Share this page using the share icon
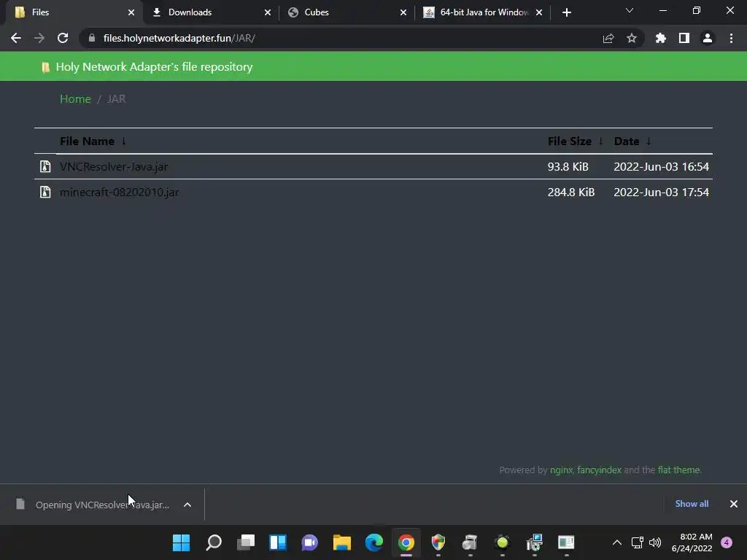This screenshot has width=747, height=560. [608, 39]
